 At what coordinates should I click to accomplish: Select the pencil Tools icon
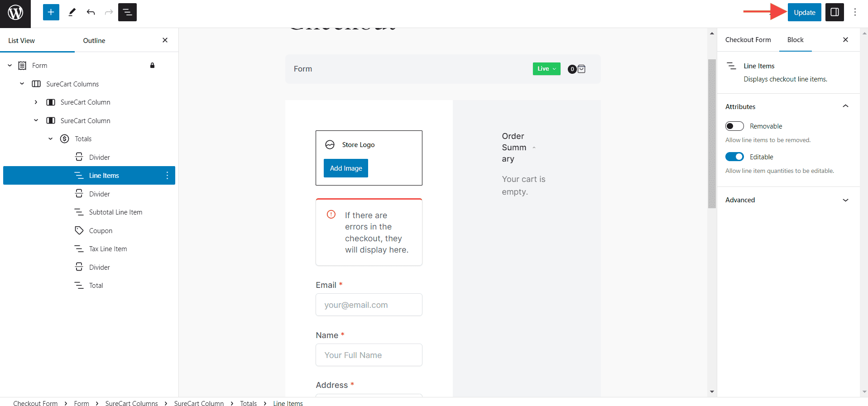coord(72,12)
